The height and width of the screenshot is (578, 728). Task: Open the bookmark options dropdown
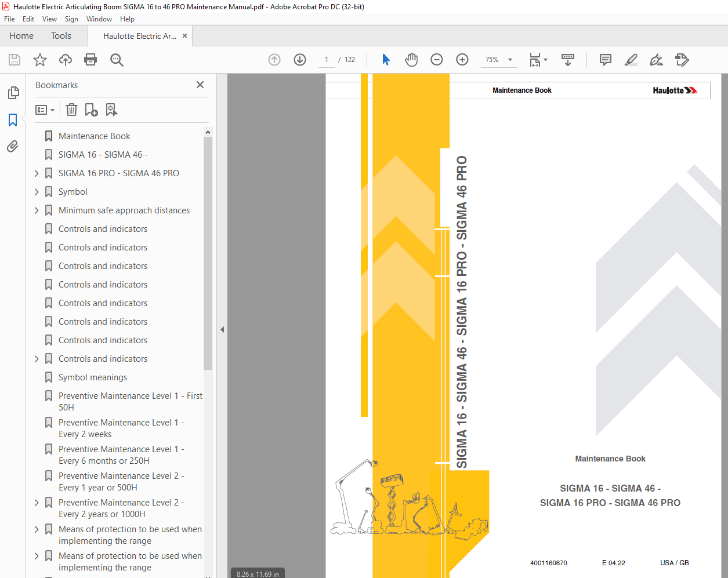pos(45,110)
